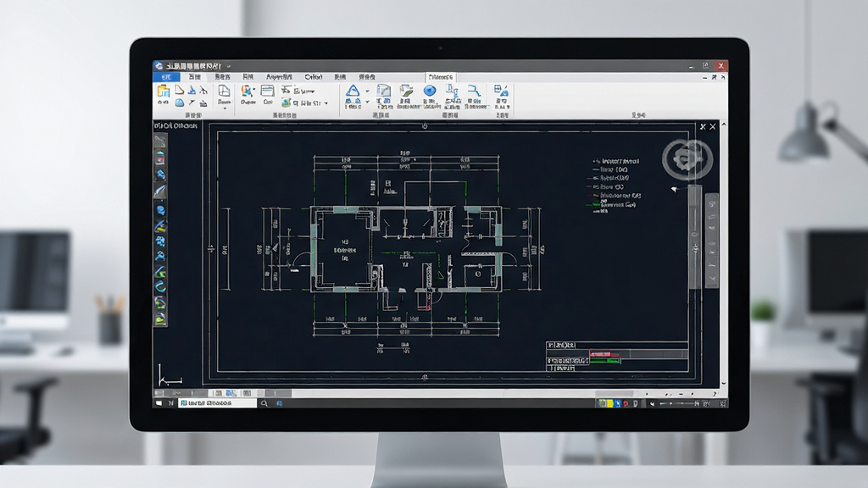This screenshot has width=868, height=488.
Task: Open the dropdown arrow right of the picture icon row
Action: coord(326,103)
